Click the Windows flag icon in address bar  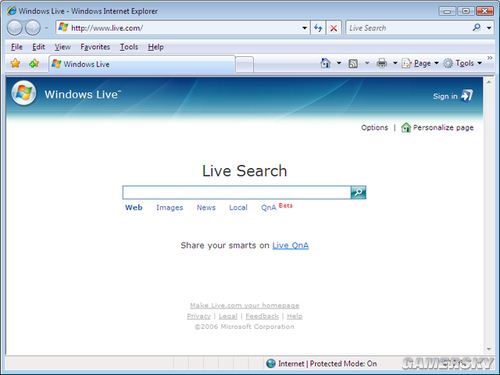point(63,27)
